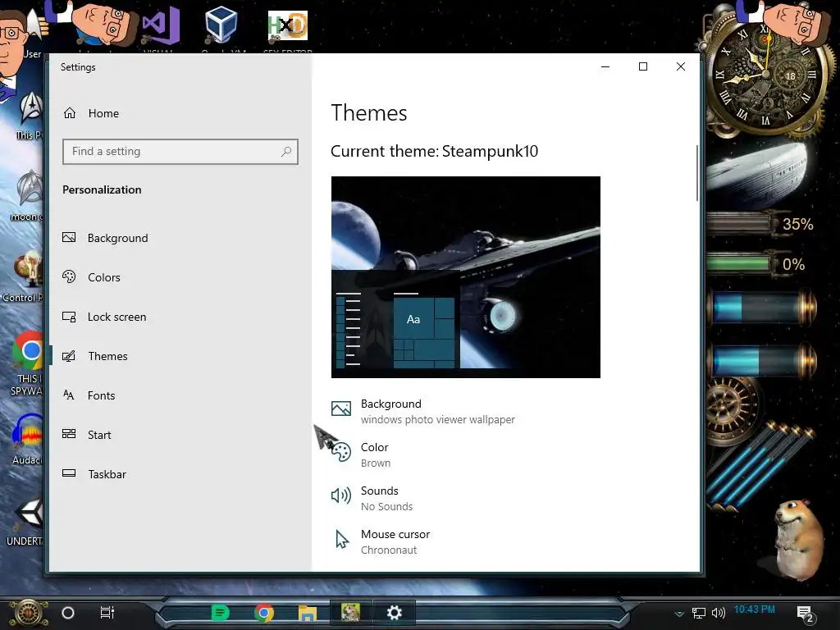Open green chat app on taskbar
The image size is (840, 630).
tap(220, 612)
